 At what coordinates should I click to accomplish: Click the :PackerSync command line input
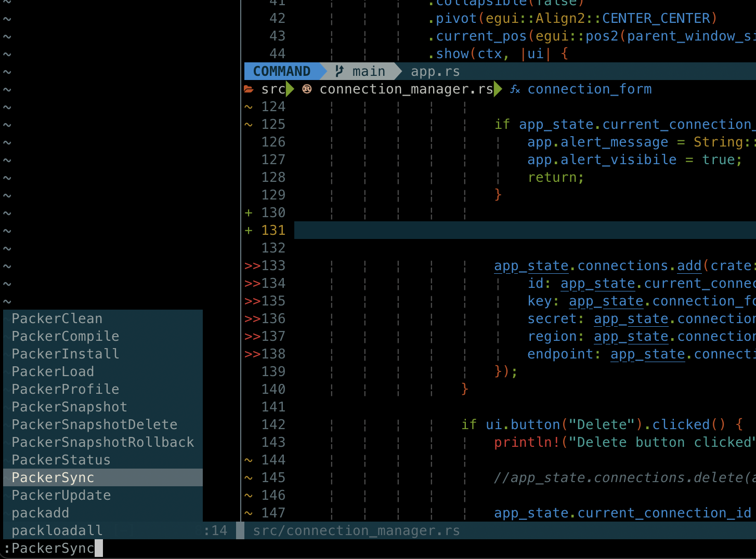[50, 548]
